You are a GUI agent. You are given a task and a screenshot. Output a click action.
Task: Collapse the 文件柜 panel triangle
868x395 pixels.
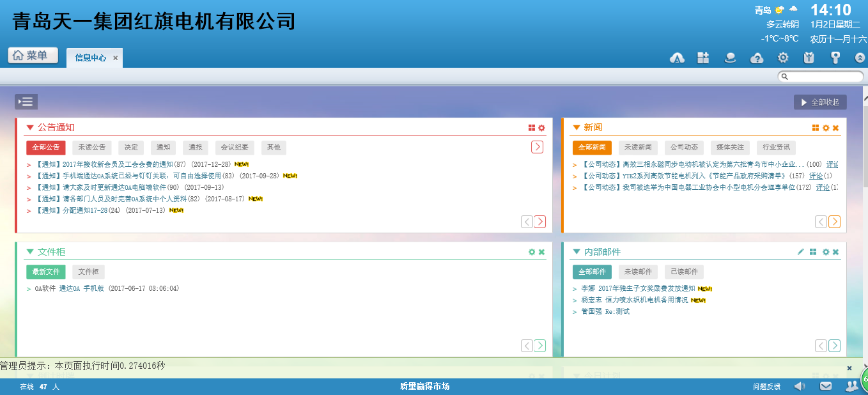(x=30, y=252)
